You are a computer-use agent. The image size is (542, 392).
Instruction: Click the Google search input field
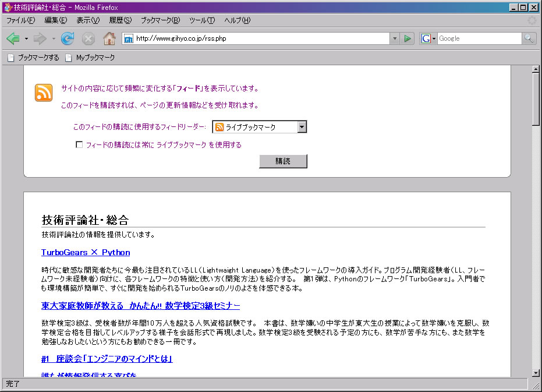[480, 38]
